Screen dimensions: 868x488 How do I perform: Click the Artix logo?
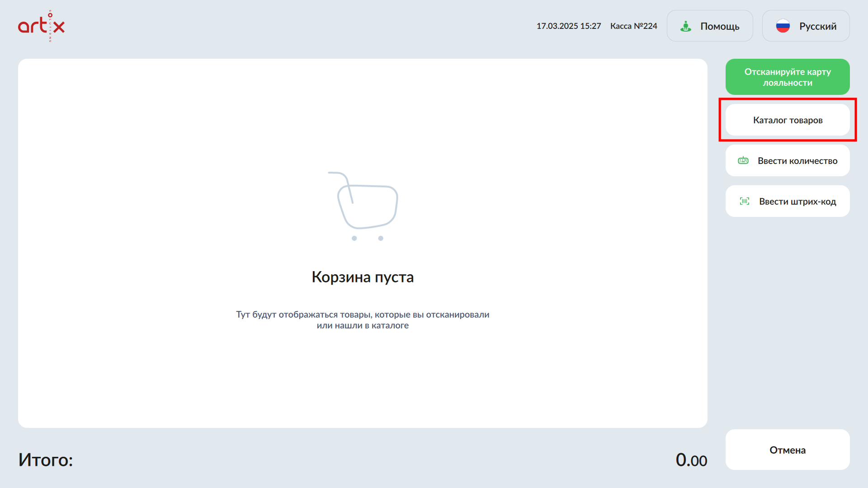coord(41,26)
